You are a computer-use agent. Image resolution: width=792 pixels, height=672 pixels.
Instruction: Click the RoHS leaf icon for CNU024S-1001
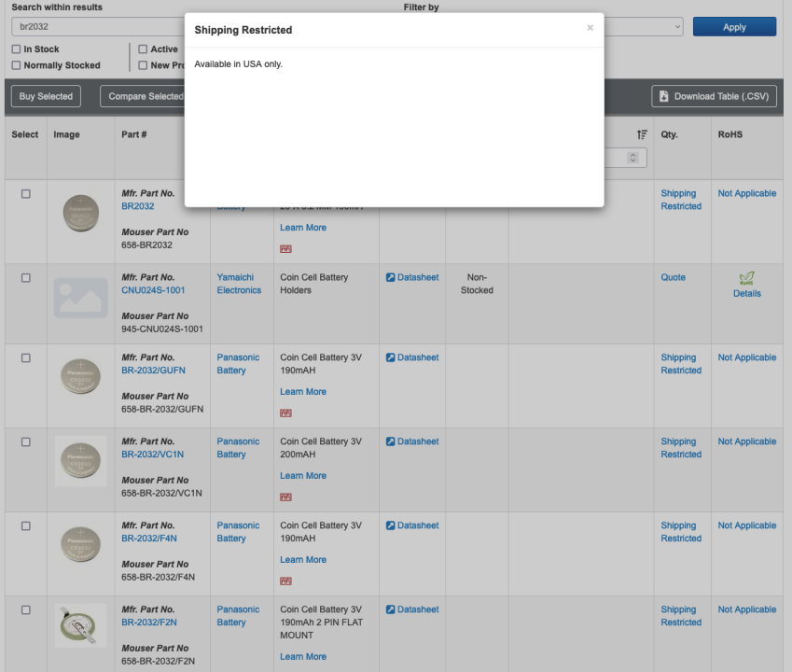click(x=746, y=278)
